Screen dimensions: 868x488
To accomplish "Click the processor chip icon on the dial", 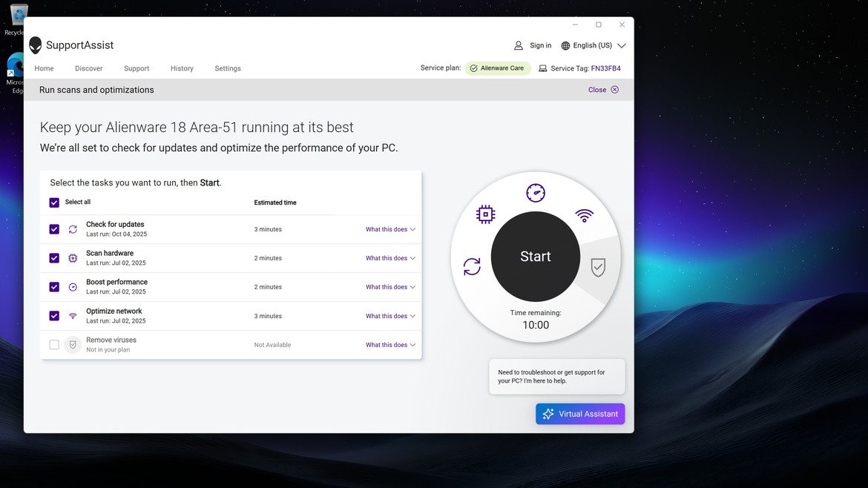I will [485, 215].
